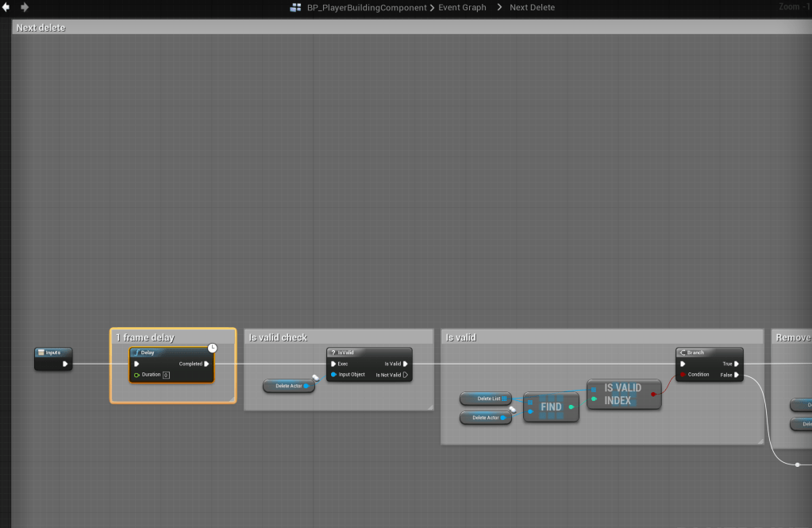Click the Input Object pin on IsValid
The image size is (812, 528).
coord(333,375)
